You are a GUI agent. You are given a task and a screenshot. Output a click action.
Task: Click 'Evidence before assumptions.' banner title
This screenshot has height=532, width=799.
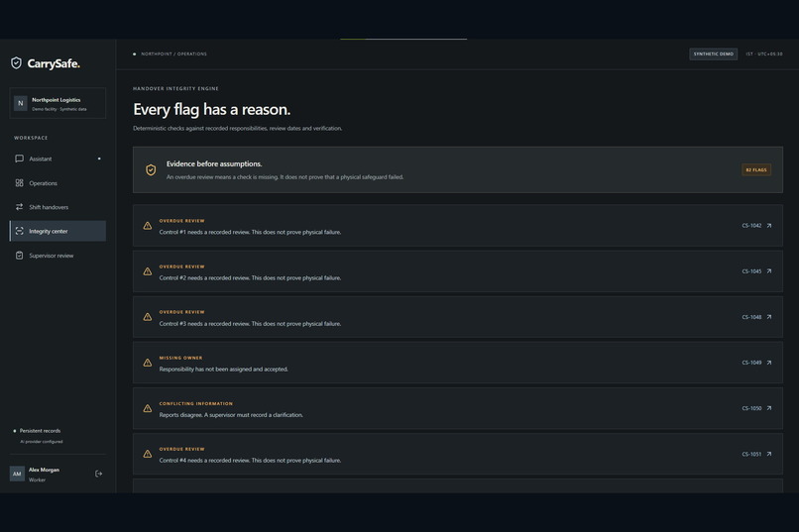tap(214, 163)
